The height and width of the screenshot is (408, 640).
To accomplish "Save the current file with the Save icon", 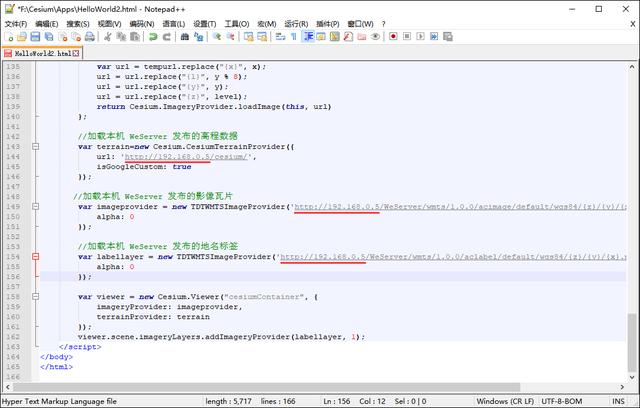I will coord(36,37).
